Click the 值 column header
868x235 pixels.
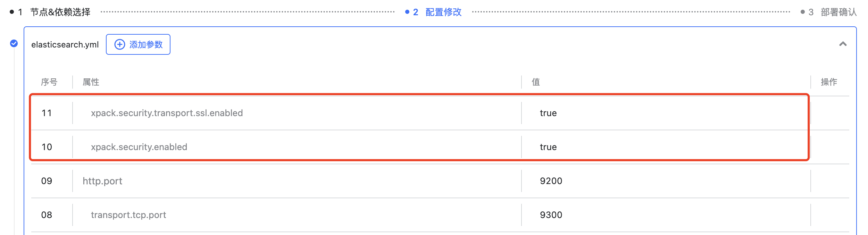(536, 82)
